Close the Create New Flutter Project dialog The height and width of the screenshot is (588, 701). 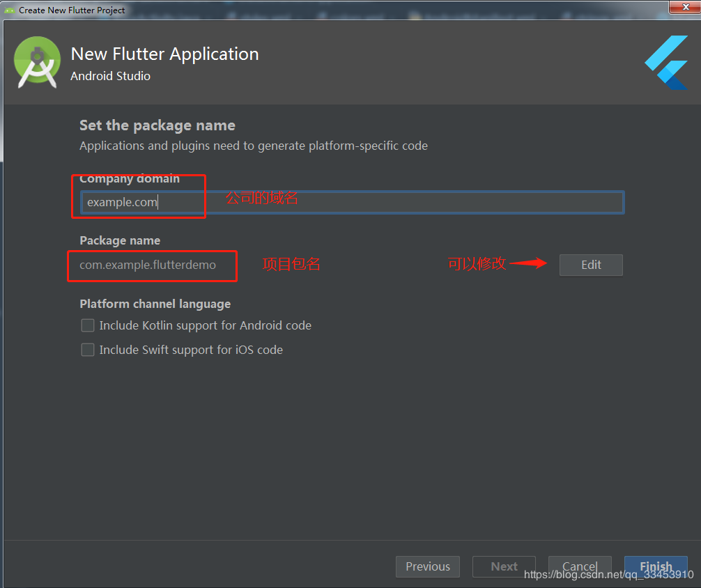click(685, 7)
